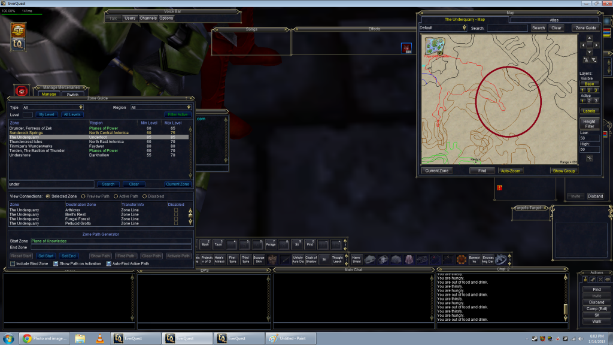The image size is (613, 364).
Task: Open the Type dropdown in Zone Guide
Action: point(53,107)
